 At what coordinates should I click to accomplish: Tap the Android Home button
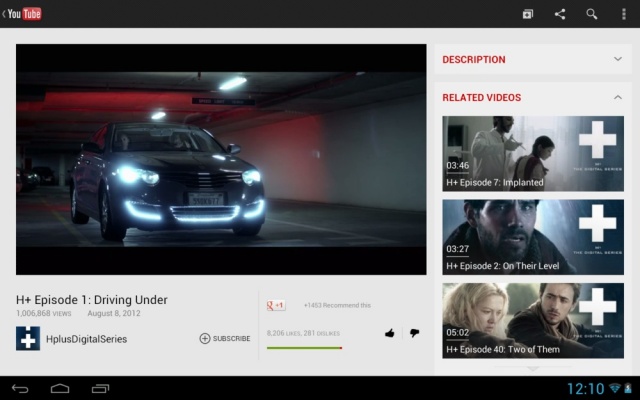click(60, 389)
